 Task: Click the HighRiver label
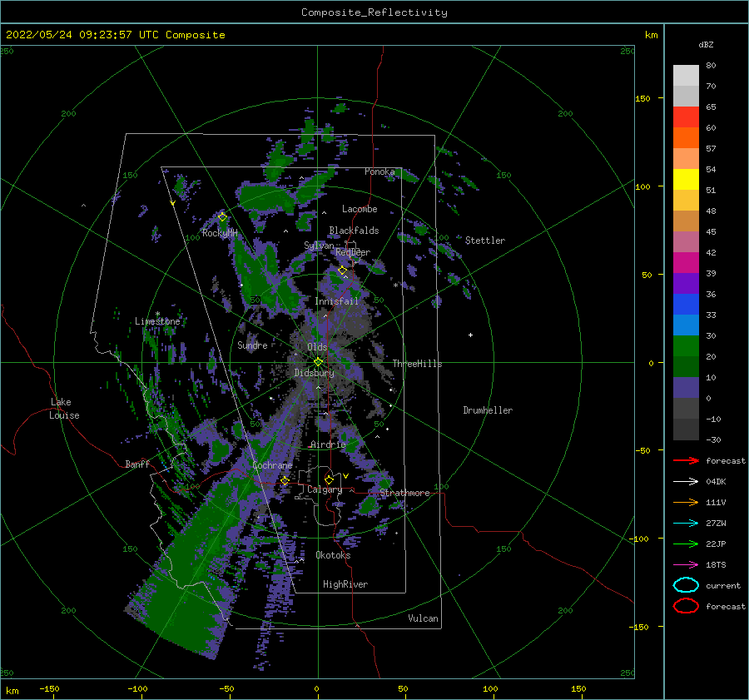345,584
